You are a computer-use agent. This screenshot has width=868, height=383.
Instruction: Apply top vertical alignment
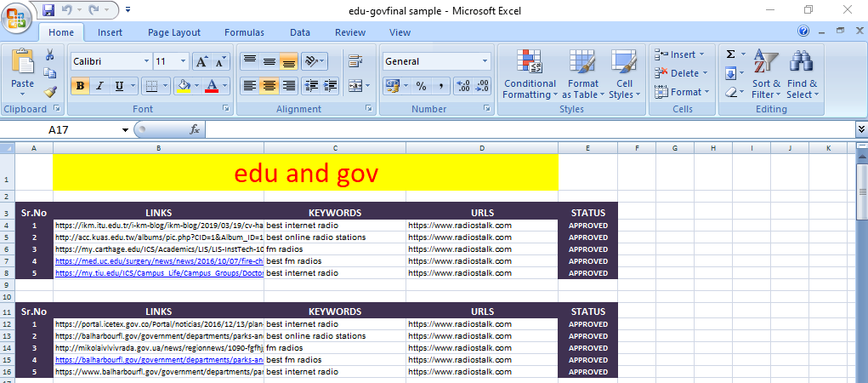(250, 61)
